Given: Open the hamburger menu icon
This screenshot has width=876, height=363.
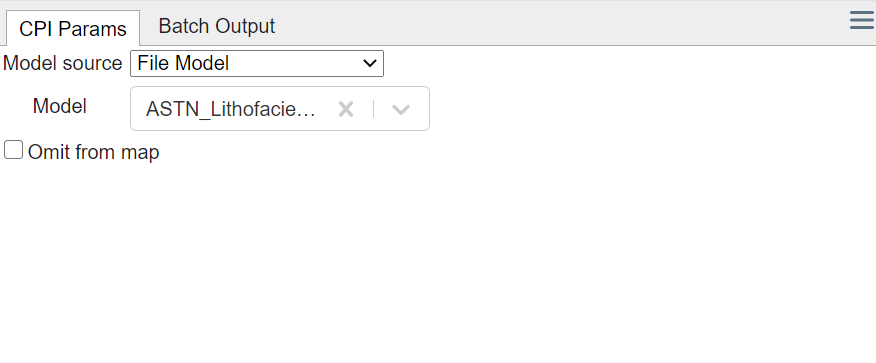Looking at the screenshot, I should pyautogui.click(x=862, y=21).
